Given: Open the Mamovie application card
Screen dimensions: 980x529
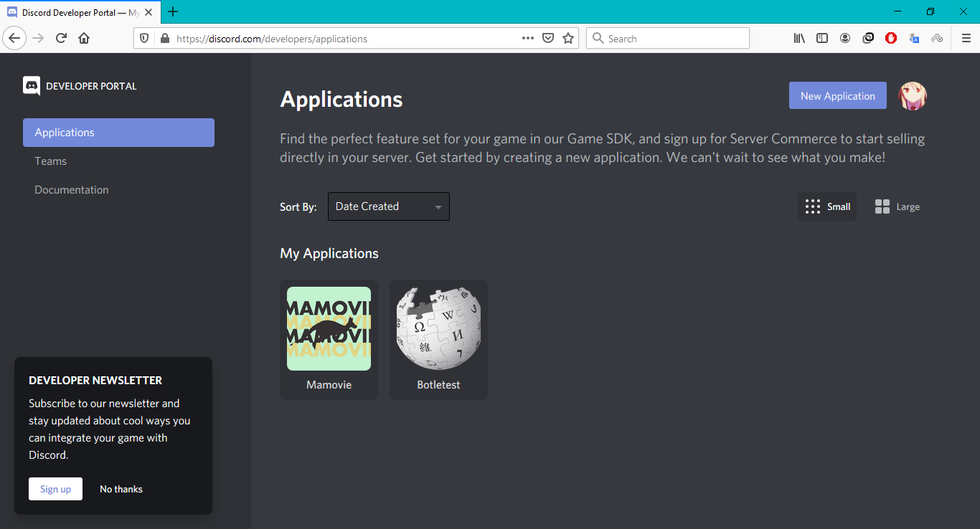Looking at the screenshot, I should pos(329,340).
